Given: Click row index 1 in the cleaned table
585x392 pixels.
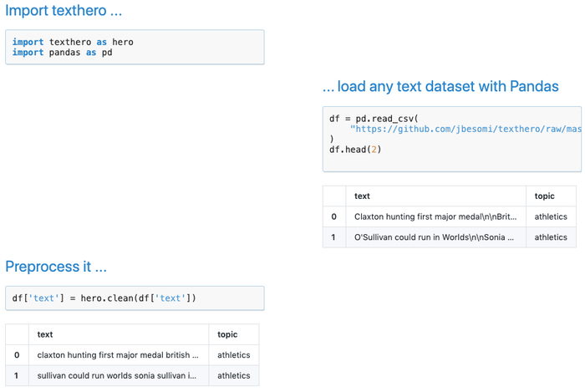Looking at the screenshot, I should pyautogui.click(x=17, y=375).
